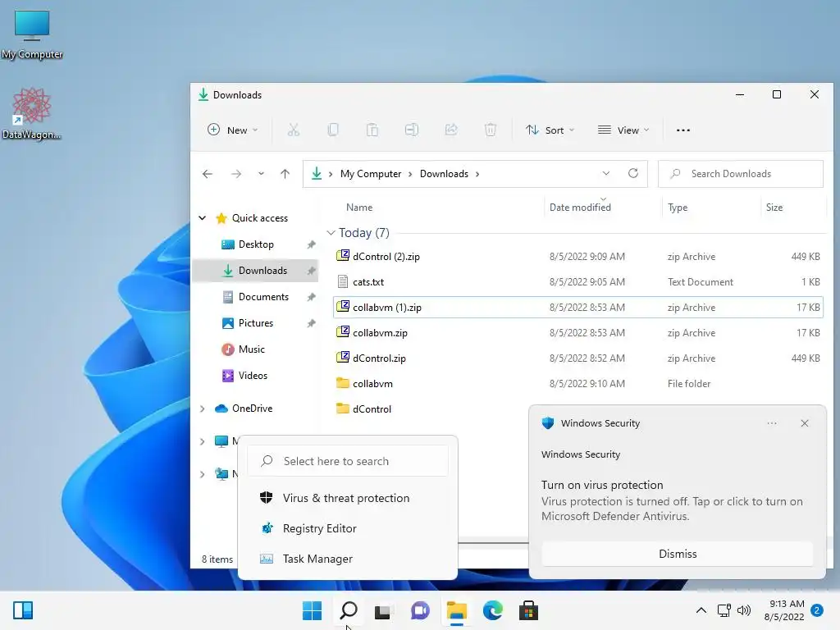Select Registry Editor from the list
840x630 pixels.
pos(347,529)
